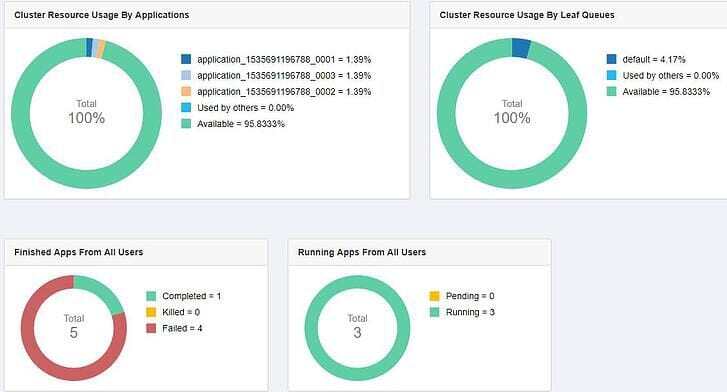Click 'Running Apps From All Users' panel title
This screenshot has width=727, height=392.
coord(362,252)
